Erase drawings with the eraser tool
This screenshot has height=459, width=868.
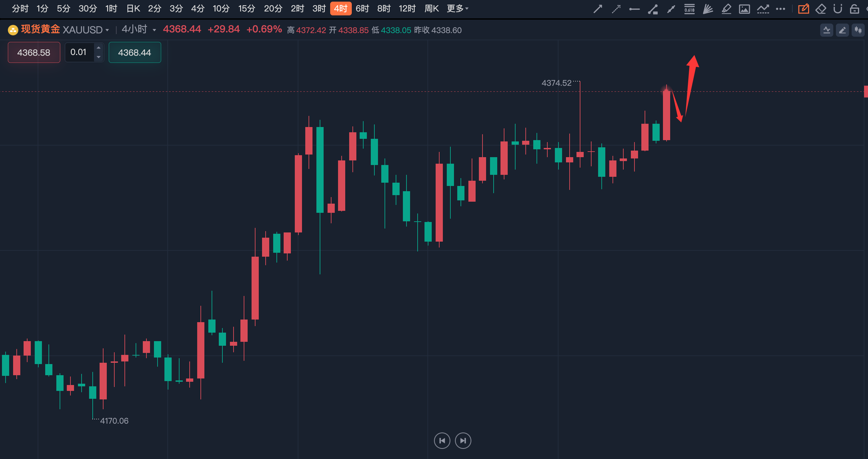pyautogui.click(x=821, y=9)
